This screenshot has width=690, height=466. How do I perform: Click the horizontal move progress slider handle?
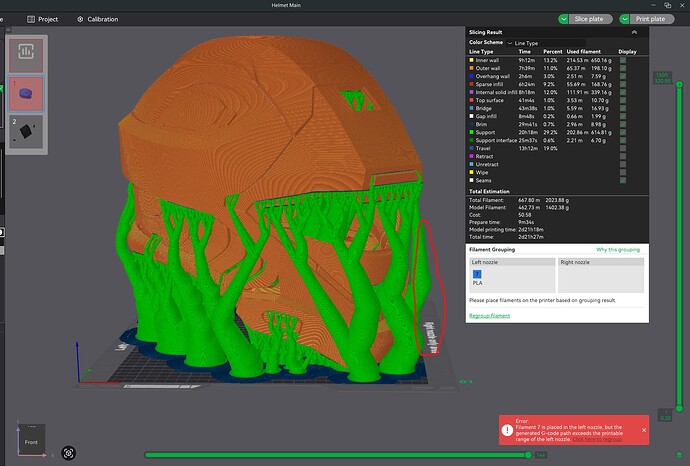pyautogui.click(x=528, y=455)
